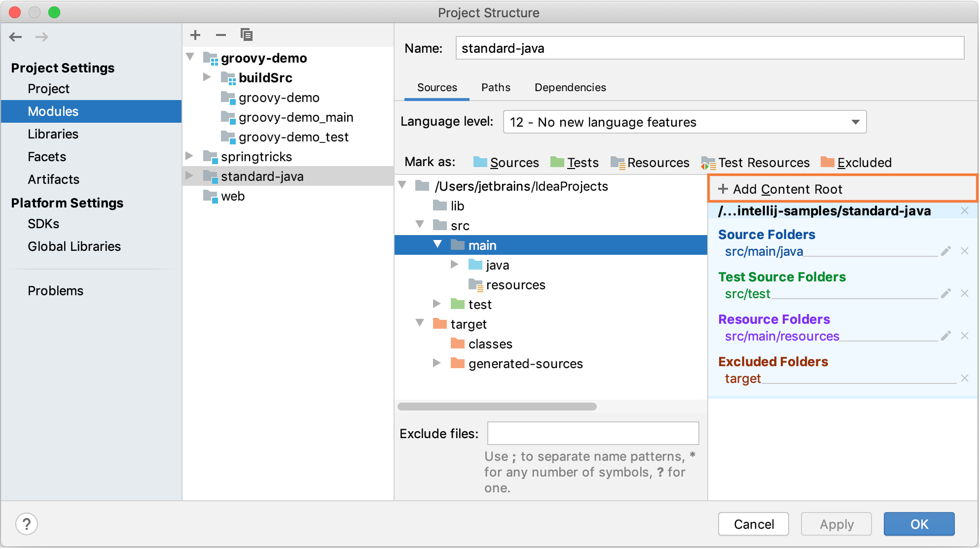980x549 pixels.
Task: Click the edit pencil icon for src/main/java
Action: (947, 252)
